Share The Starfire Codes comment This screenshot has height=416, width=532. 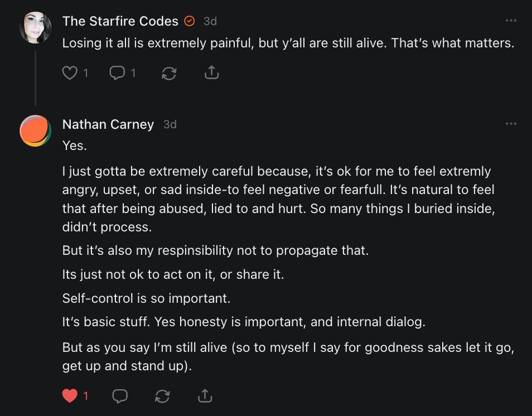click(x=211, y=72)
